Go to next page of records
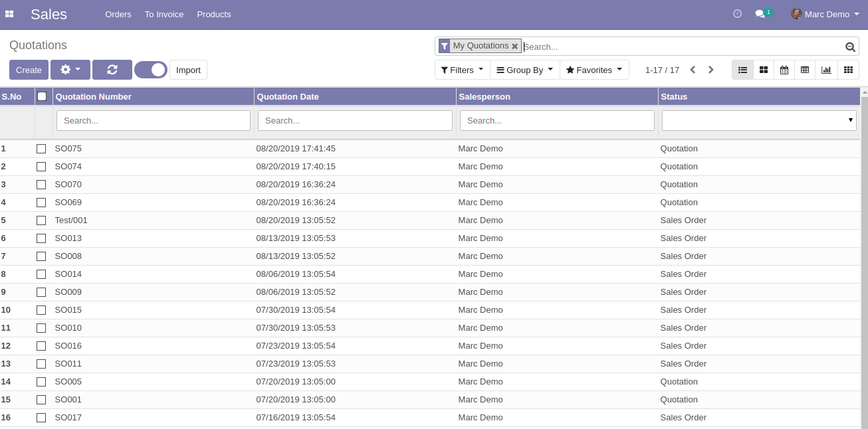This screenshot has width=868, height=429. [710, 70]
